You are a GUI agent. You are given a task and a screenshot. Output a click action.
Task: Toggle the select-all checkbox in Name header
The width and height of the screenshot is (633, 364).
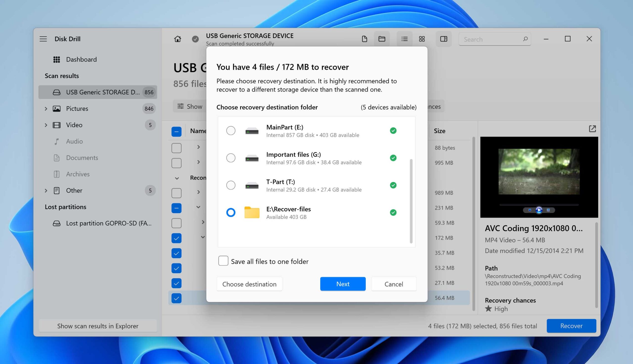tap(177, 132)
